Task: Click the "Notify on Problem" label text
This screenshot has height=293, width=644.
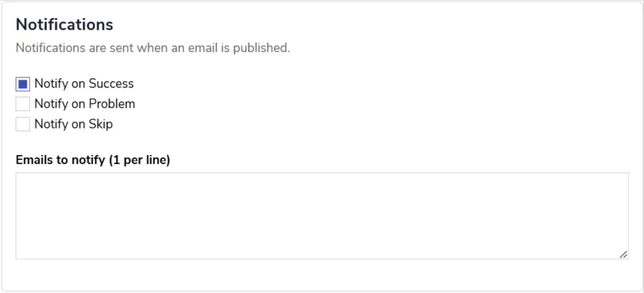Action: [x=84, y=104]
